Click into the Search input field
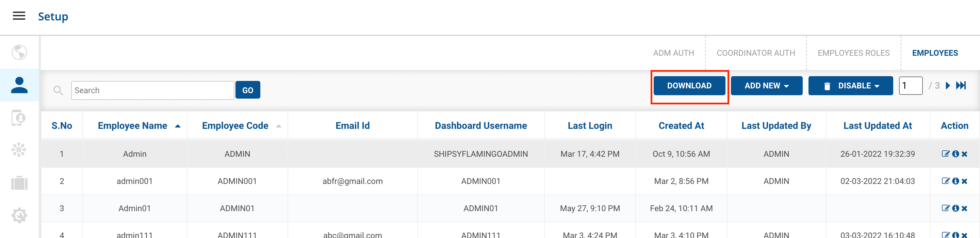 152,90
